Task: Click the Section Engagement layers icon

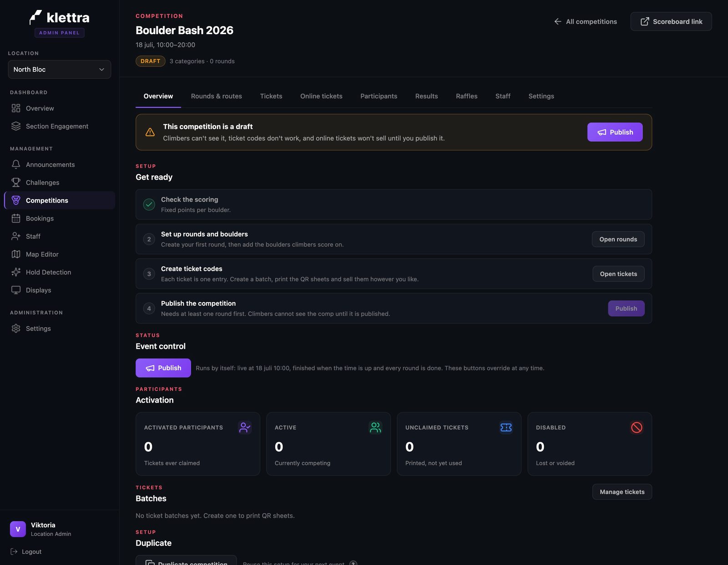Action: tap(16, 126)
